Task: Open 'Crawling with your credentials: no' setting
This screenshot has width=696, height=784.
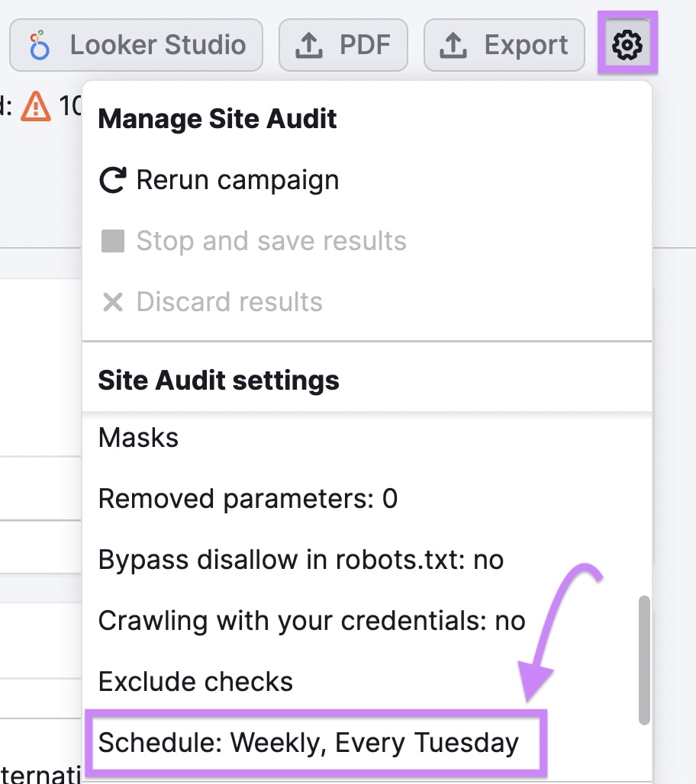Action: point(311,620)
